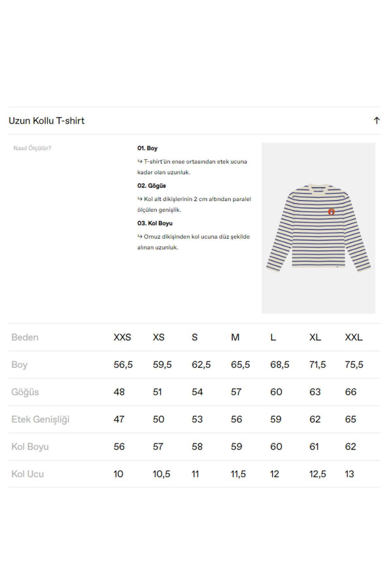The width and height of the screenshot is (392, 588).
Task: Click the Nasıl Ölçülür? label
Action: point(32,148)
